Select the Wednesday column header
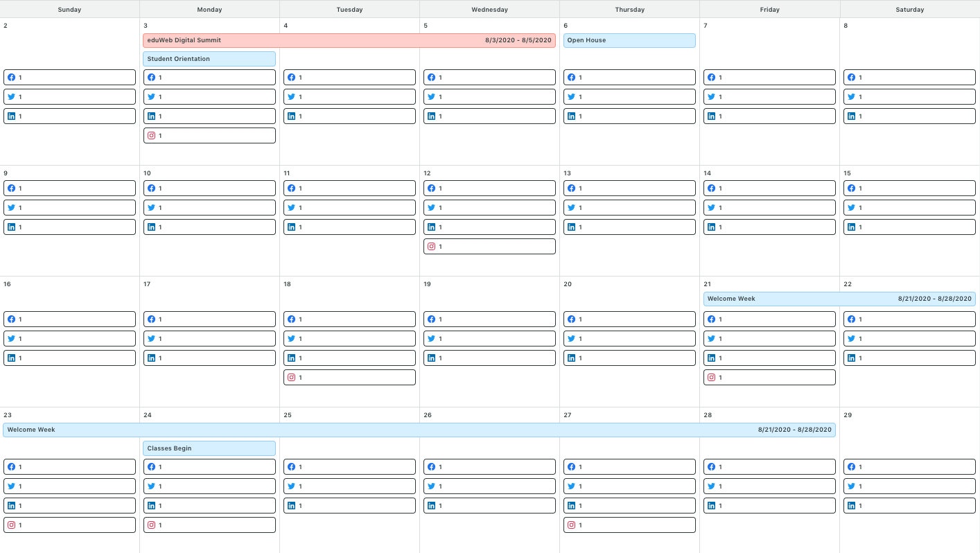The height and width of the screenshot is (553, 980). (x=489, y=10)
